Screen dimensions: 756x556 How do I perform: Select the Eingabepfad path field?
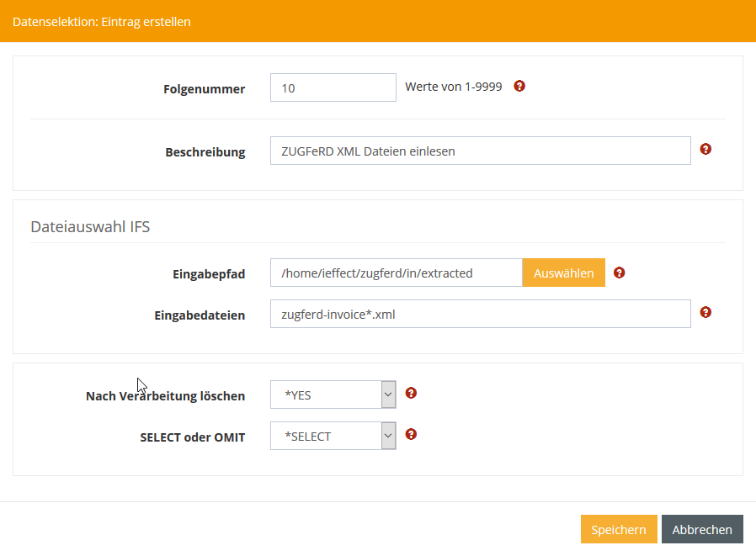tap(396, 273)
